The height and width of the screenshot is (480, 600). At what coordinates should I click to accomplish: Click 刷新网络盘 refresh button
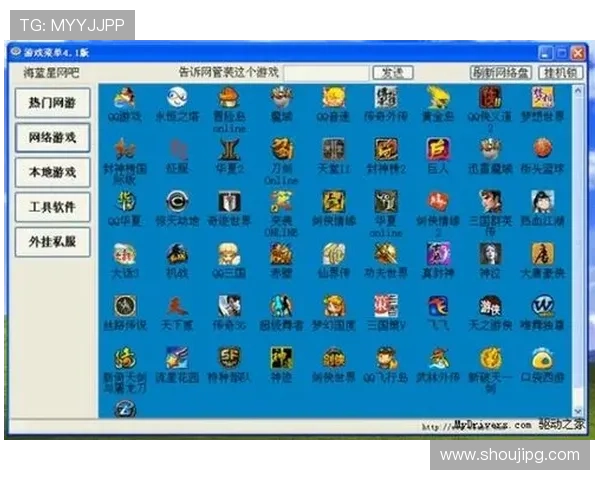point(501,73)
